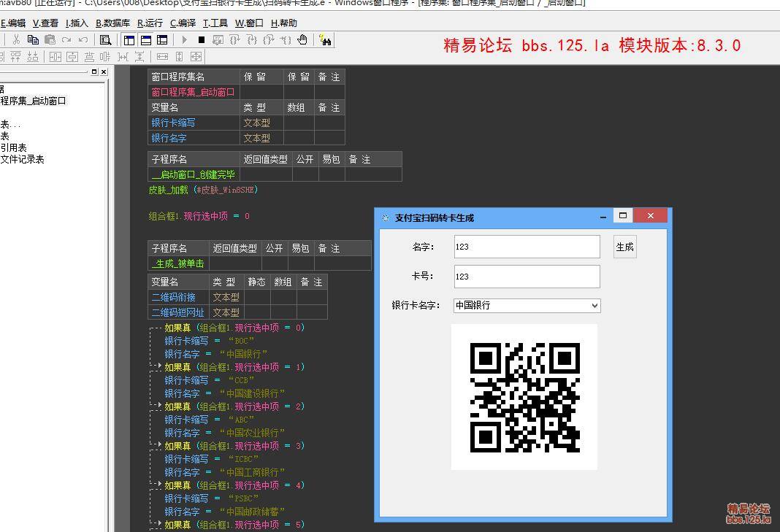The width and height of the screenshot is (780, 532).
Task: Click the step into braces debug icon
Action: (252, 40)
